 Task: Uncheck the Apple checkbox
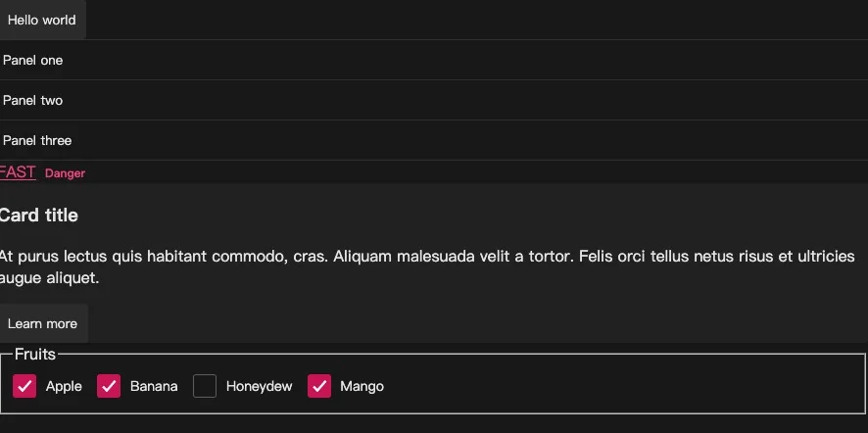coord(24,386)
